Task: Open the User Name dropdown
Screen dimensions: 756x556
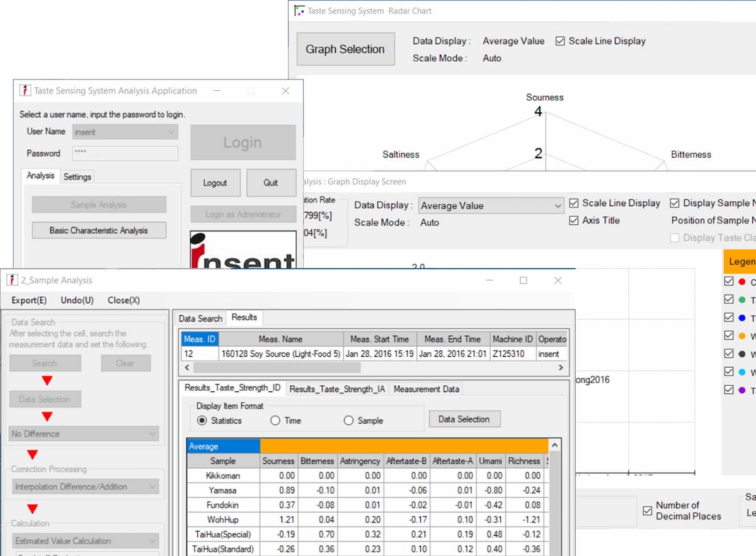Action: coord(125,132)
